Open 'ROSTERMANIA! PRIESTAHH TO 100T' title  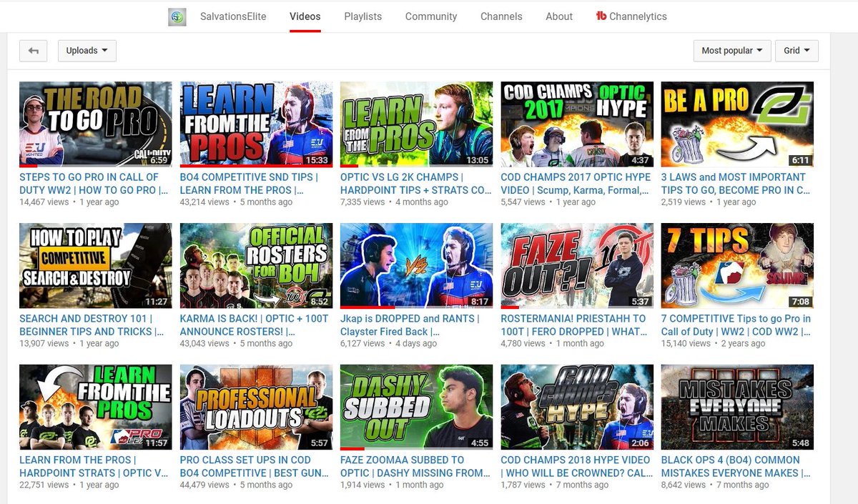coord(574,325)
